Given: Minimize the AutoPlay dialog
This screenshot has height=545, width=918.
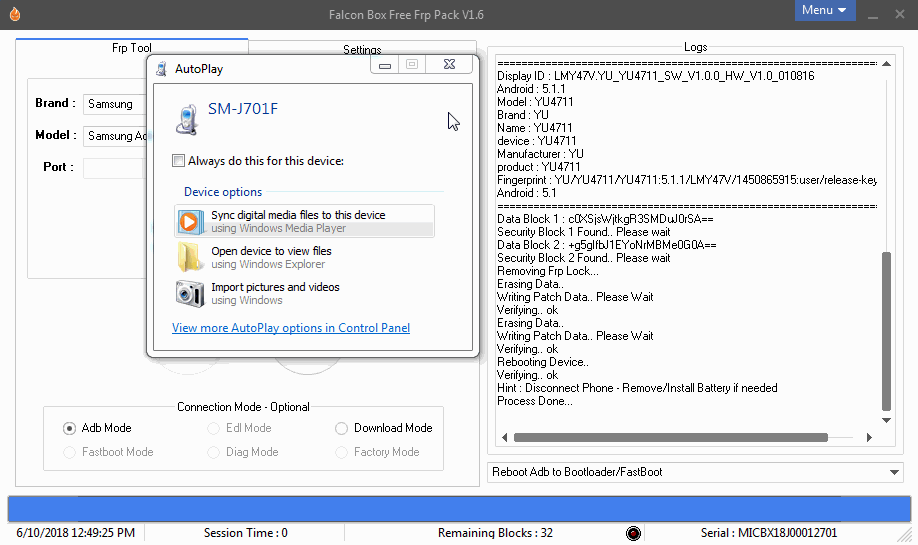Looking at the screenshot, I should point(385,64).
